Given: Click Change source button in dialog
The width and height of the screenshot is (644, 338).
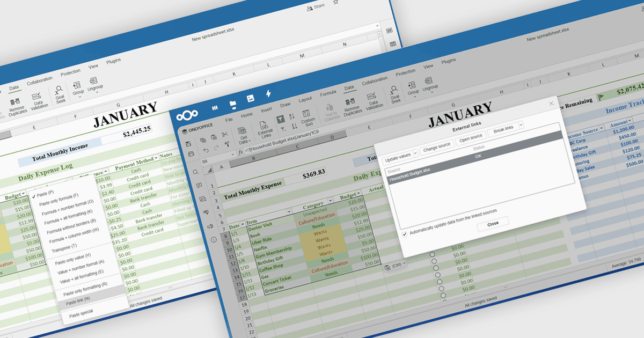Looking at the screenshot, I should [x=436, y=148].
